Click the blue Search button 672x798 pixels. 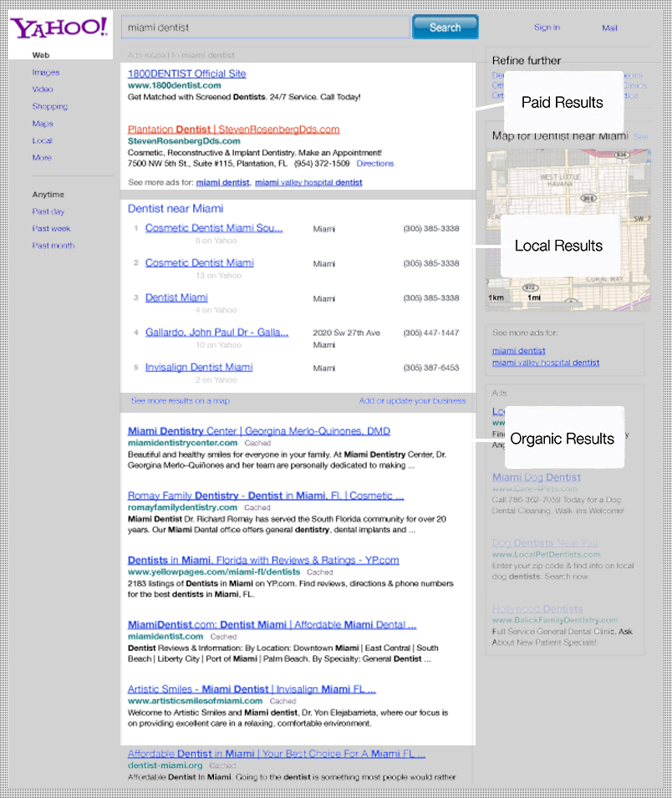(445, 28)
